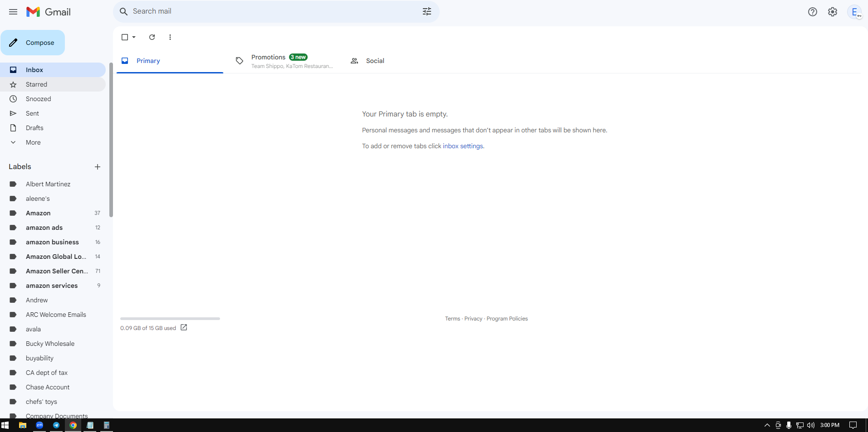Refresh the inbox
Viewport: 868px width, 432px height.
[x=152, y=37]
